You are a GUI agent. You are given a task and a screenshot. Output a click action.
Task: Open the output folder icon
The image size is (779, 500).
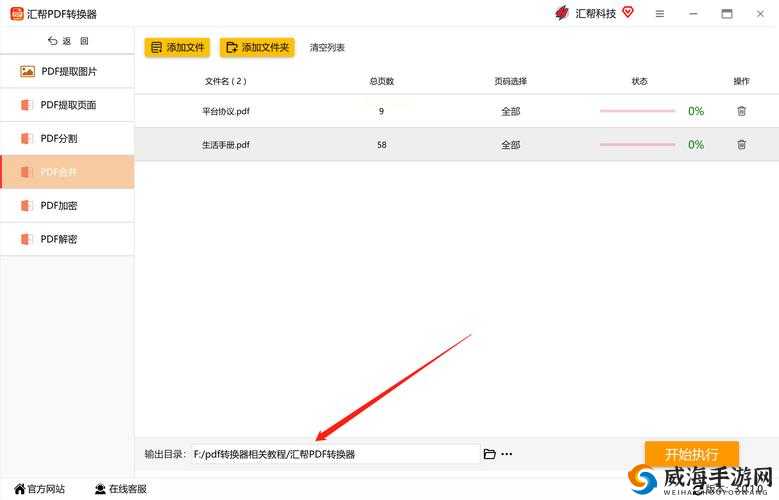[489, 454]
